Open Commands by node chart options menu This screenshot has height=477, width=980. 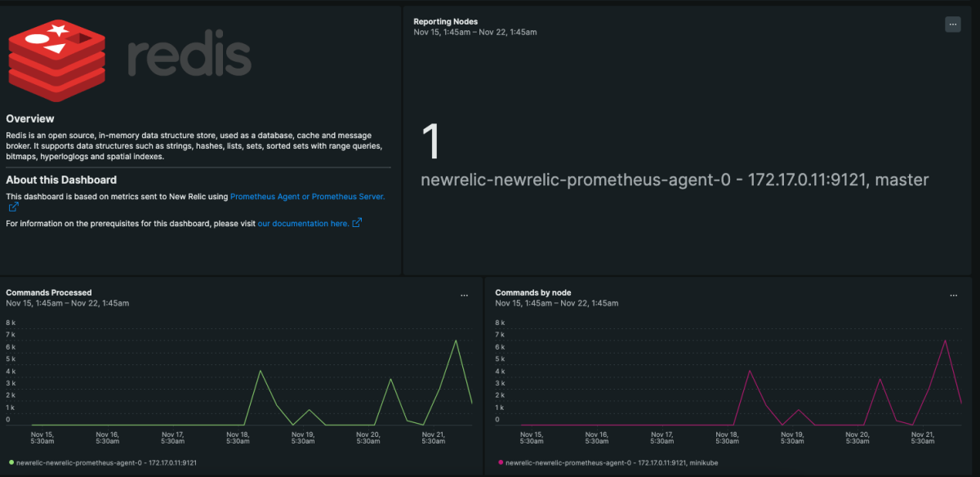953,295
